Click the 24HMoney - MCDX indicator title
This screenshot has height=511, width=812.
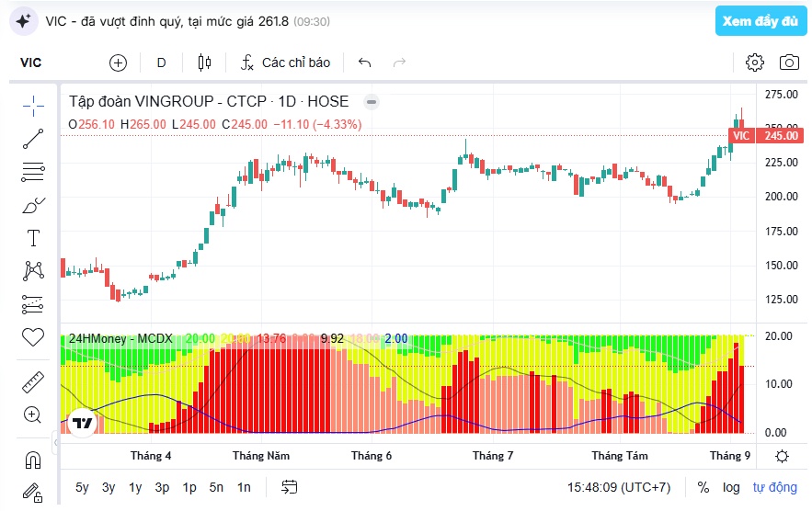point(120,338)
